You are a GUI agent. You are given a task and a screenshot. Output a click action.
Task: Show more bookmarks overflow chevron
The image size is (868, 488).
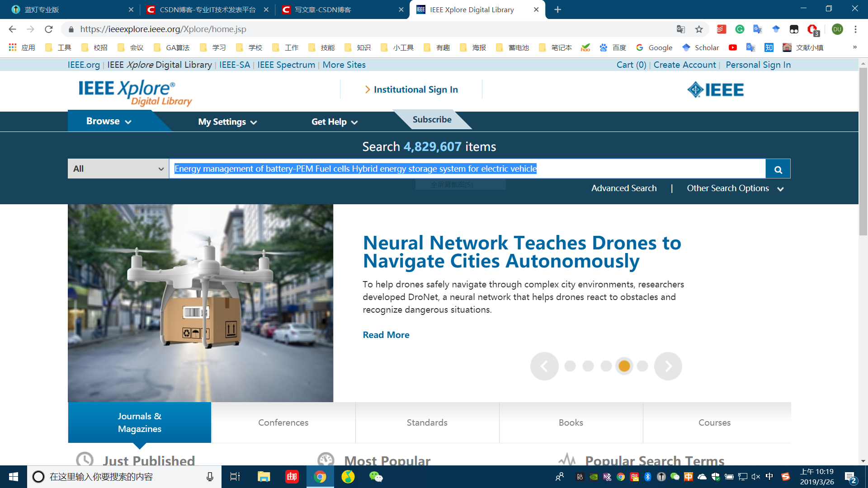pos(855,47)
